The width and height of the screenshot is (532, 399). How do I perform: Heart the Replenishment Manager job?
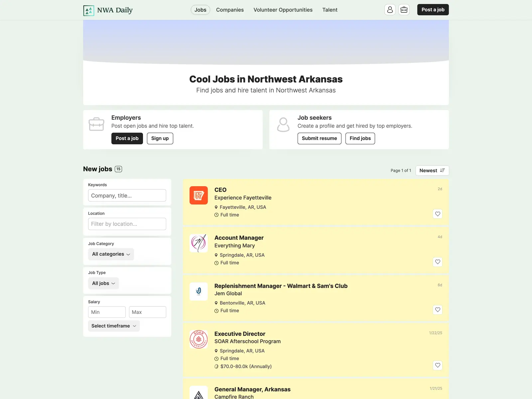tap(438, 310)
